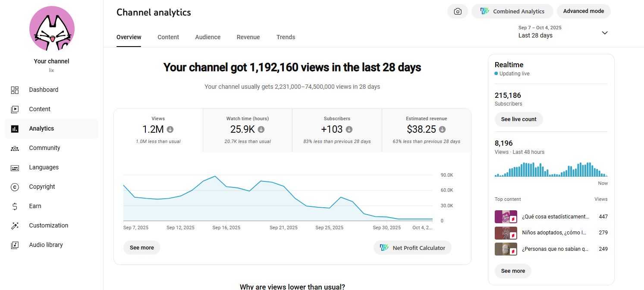The height and width of the screenshot is (290, 644).
Task: Click the down arrow beside 1.2M views
Action: tap(170, 129)
